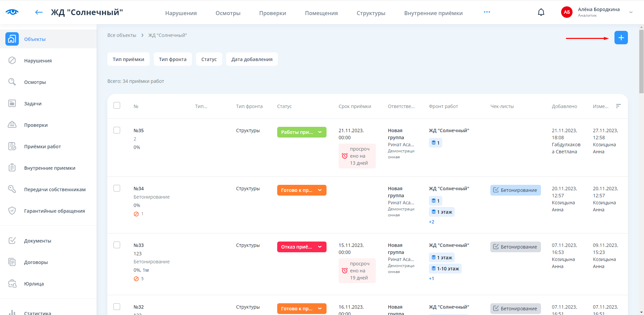Open status dropdown Отказ приё...
This screenshot has height=315, width=644.
[301, 247]
